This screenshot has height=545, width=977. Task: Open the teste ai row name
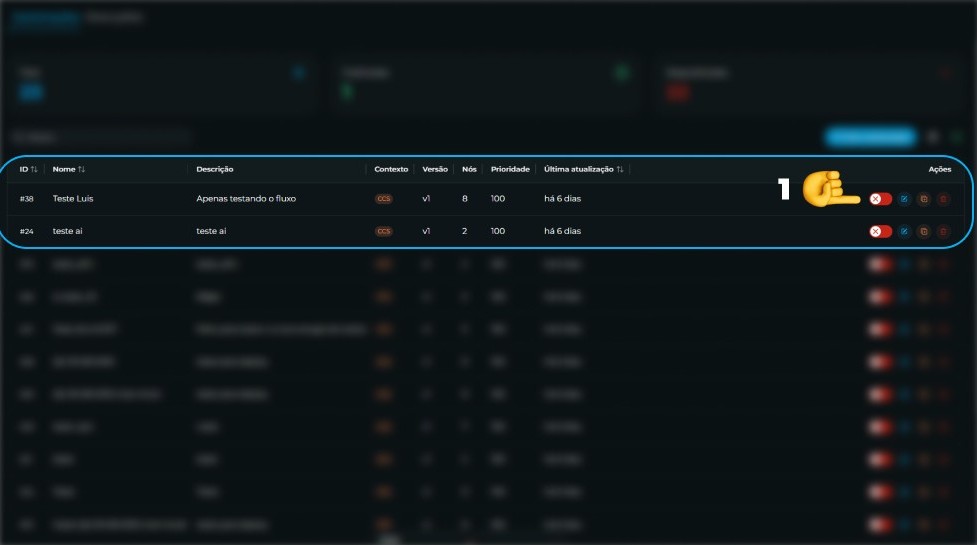click(x=67, y=231)
